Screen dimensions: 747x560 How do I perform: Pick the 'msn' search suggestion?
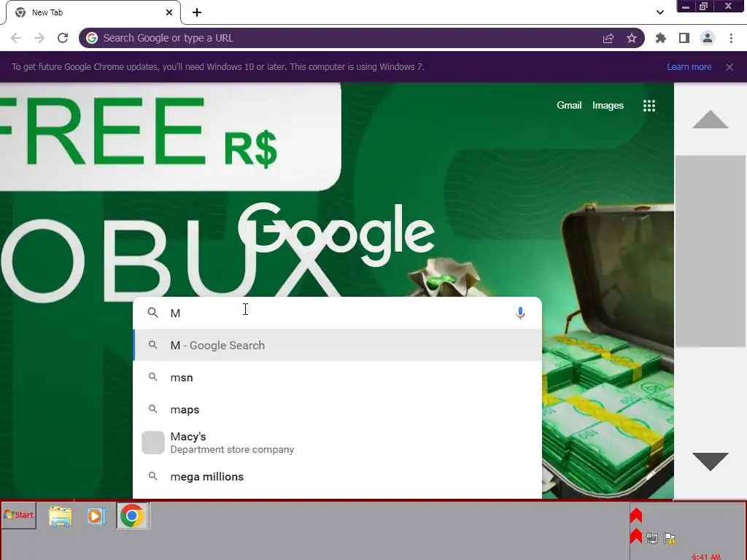(x=337, y=377)
